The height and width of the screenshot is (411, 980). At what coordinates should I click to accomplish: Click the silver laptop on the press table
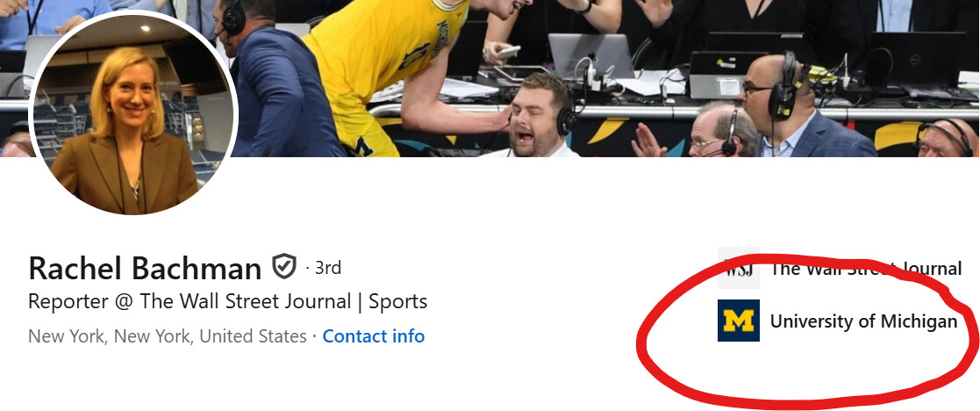590,56
